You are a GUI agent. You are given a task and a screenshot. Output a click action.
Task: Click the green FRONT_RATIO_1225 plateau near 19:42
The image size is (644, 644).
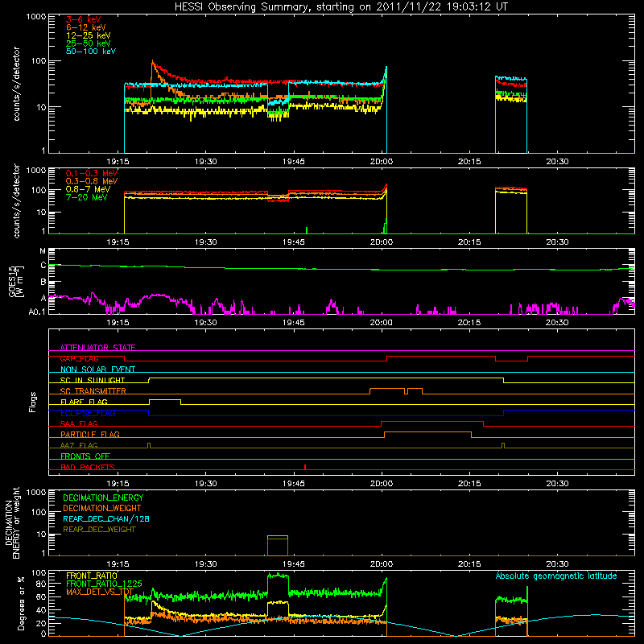click(x=278, y=576)
